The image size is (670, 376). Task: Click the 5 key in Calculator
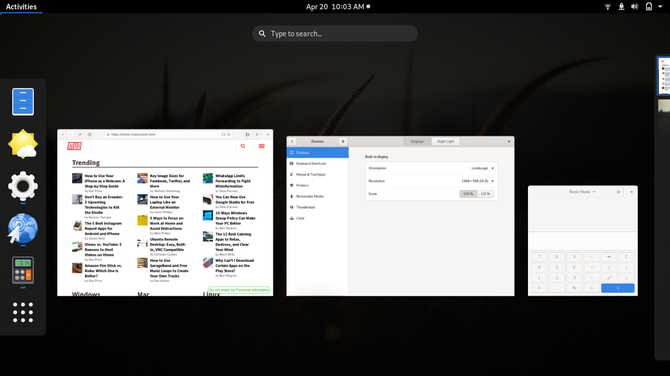coord(556,267)
